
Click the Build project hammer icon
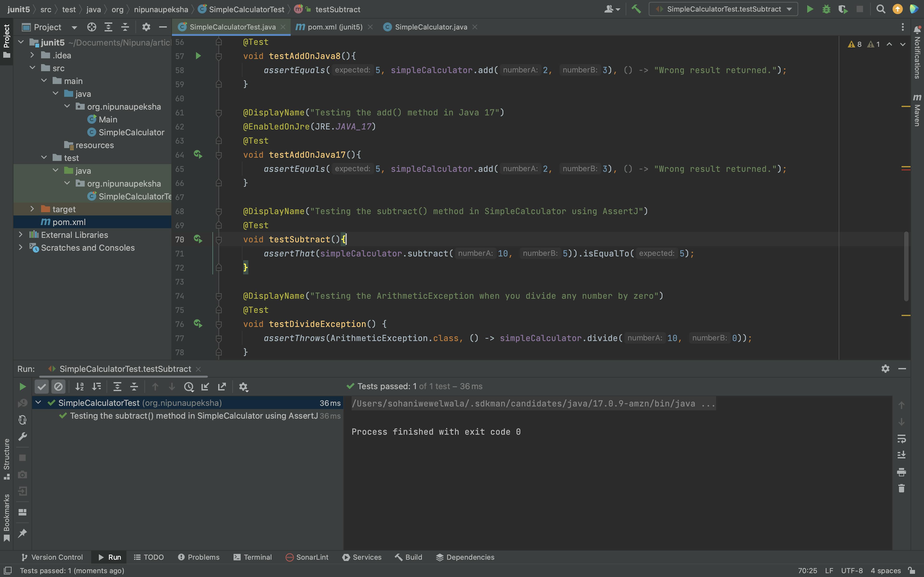(636, 9)
